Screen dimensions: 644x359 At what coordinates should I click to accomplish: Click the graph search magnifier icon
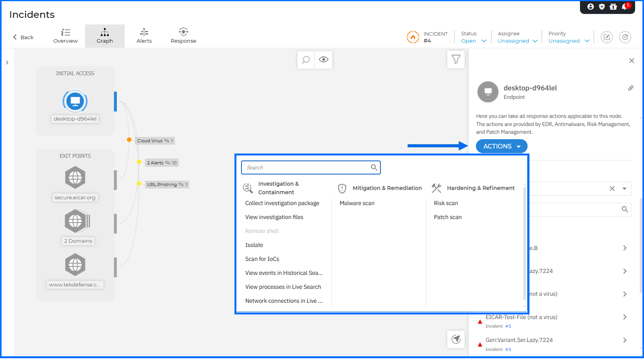[x=306, y=60]
